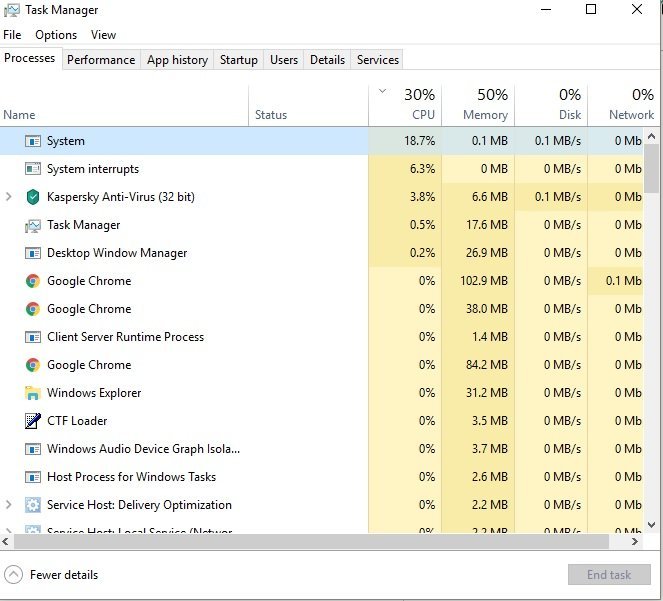Click the 102.9 MB memory value

pos(484,281)
